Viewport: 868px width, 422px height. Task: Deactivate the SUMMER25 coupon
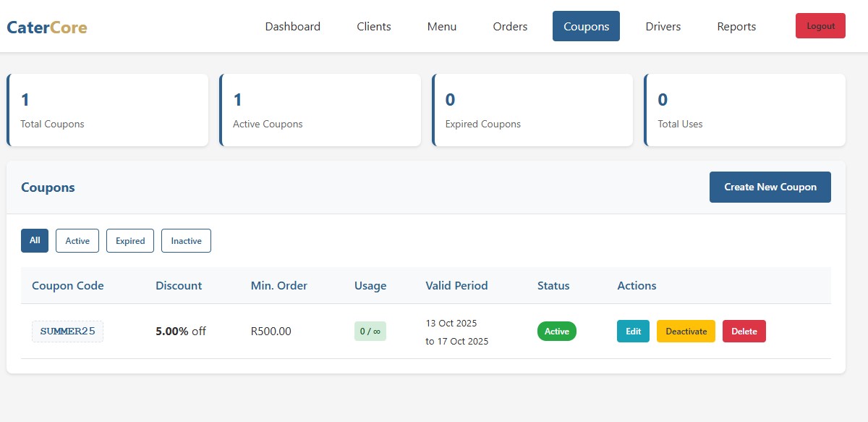[686, 331]
